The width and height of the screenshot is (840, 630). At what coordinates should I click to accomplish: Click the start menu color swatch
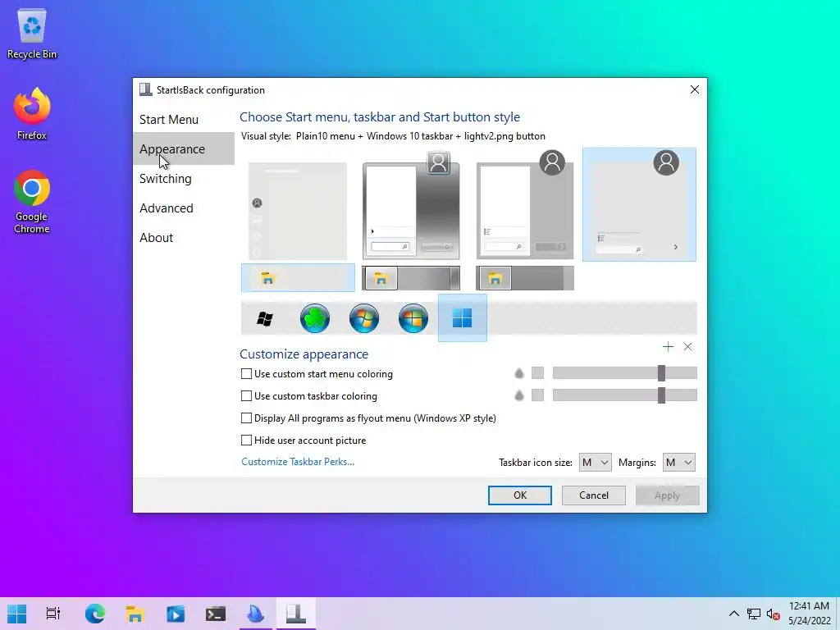pos(537,373)
